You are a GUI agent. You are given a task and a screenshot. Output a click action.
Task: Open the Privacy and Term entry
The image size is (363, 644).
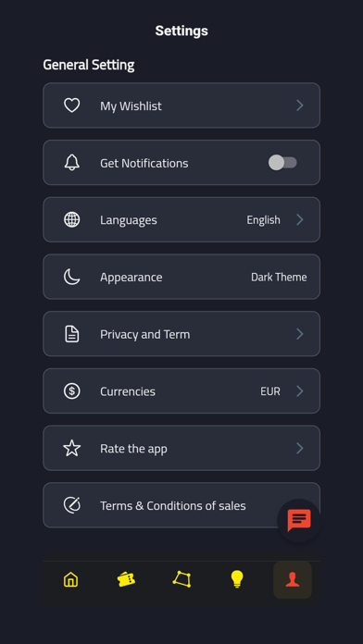click(x=181, y=333)
